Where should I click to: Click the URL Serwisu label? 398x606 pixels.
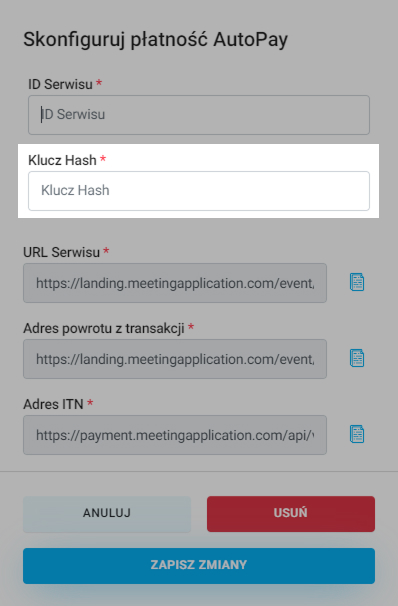(61, 252)
